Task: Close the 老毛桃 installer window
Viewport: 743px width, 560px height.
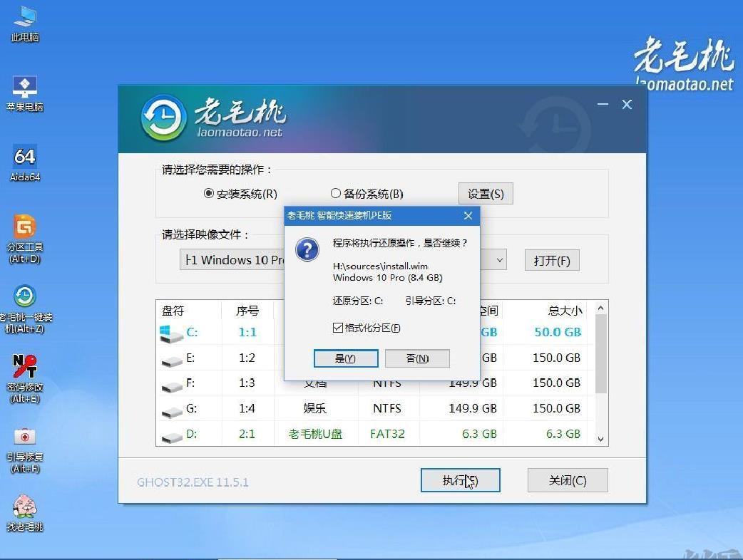Action: [x=627, y=104]
